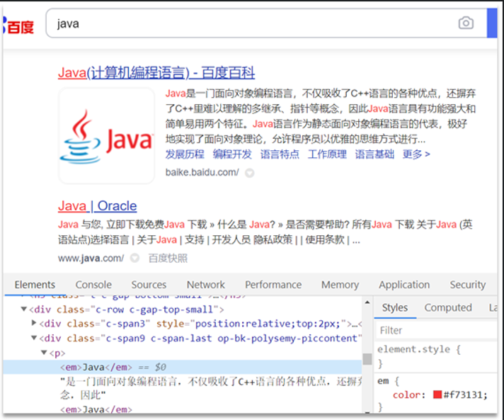Click the Styles Filter input field
The height and width of the screenshot is (420, 504).
tap(437, 330)
